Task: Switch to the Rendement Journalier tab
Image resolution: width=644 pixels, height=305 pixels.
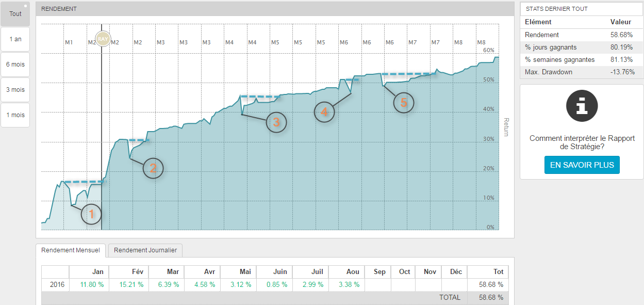Action: pos(145,250)
